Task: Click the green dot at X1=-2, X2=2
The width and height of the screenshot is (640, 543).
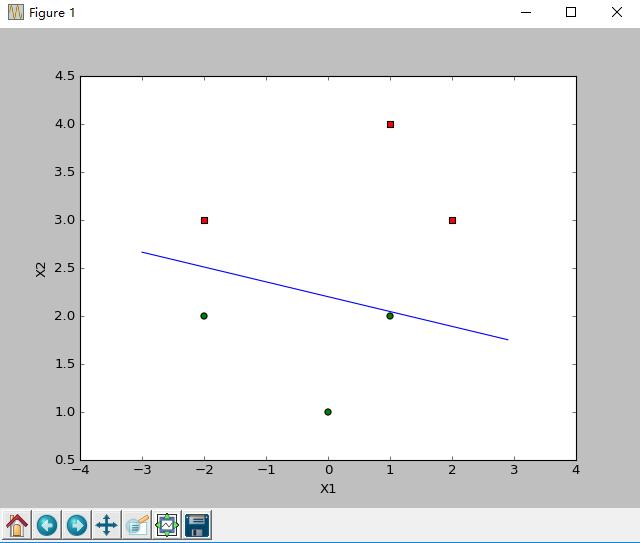Action: (x=204, y=316)
